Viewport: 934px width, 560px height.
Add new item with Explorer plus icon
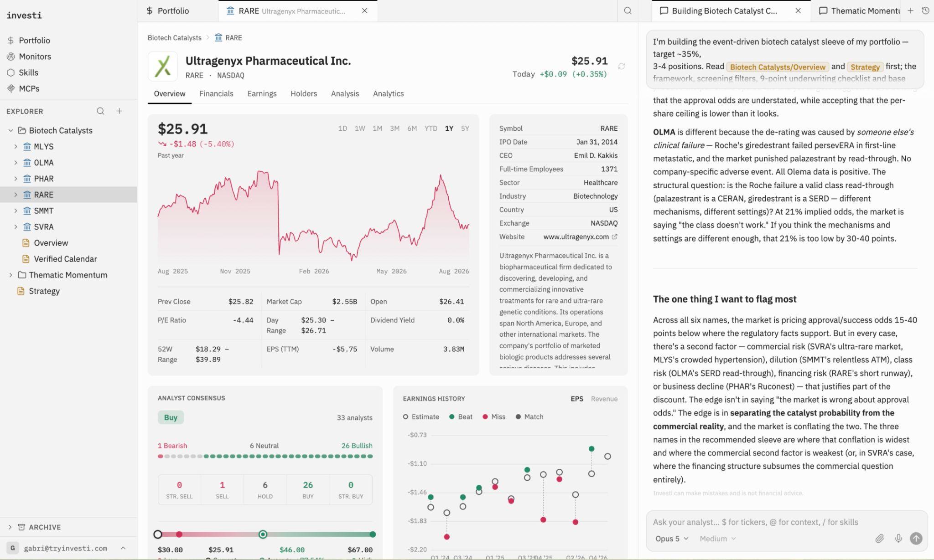tap(119, 111)
